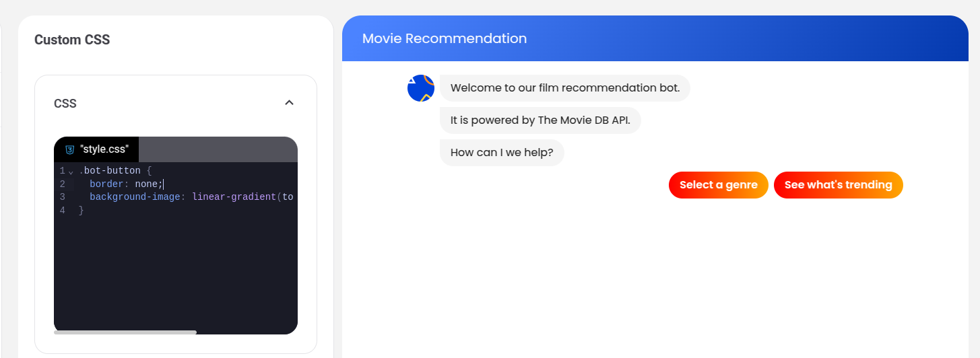The width and height of the screenshot is (980, 358).
Task: Click the CSS3 file icon on the tab
Action: pos(69,149)
